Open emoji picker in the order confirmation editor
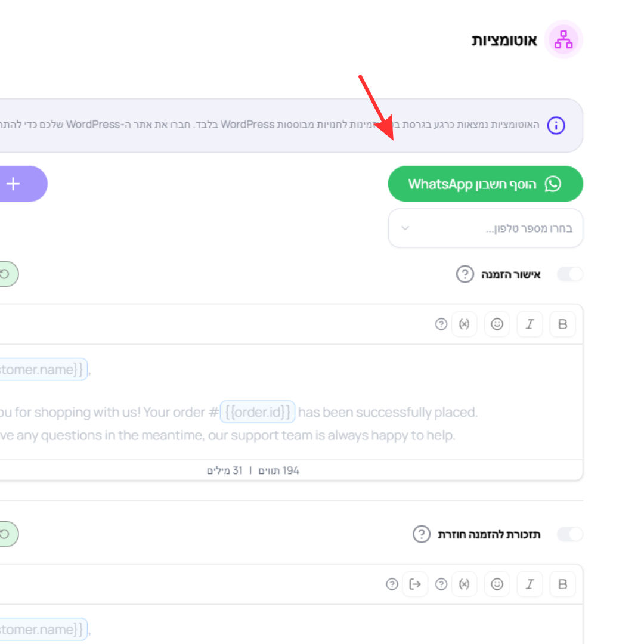The height and width of the screenshot is (644, 644). click(x=497, y=324)
